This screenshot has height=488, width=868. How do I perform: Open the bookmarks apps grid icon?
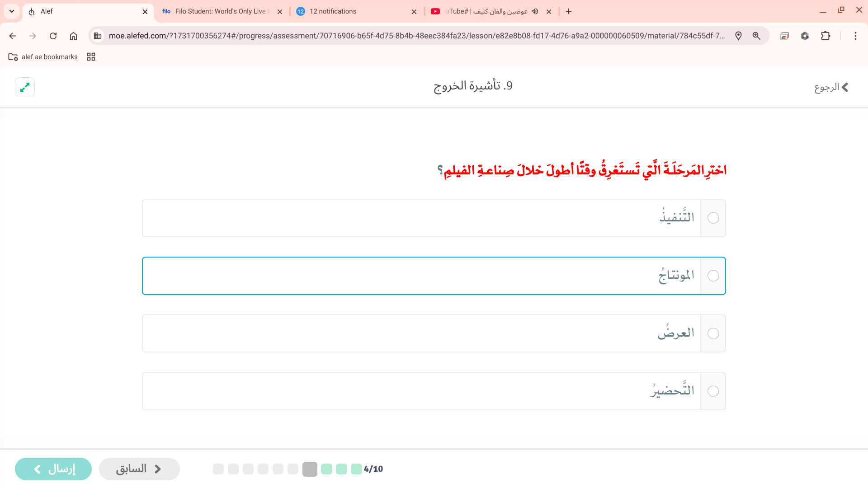coord(91,57)
